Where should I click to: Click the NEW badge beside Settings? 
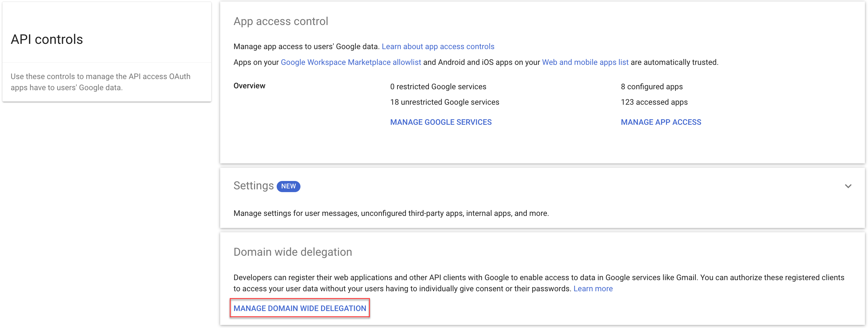[288, 186]
